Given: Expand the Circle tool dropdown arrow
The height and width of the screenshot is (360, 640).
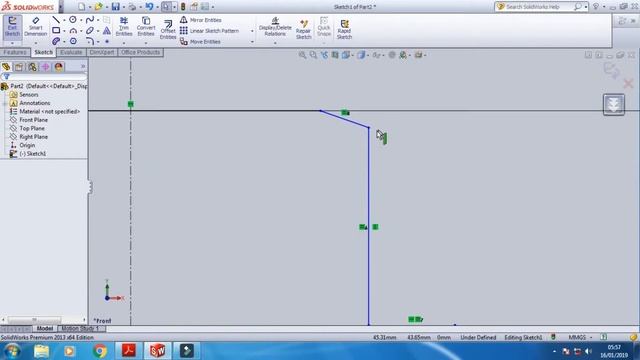Looking at the screenshot, I should point(81,20).
